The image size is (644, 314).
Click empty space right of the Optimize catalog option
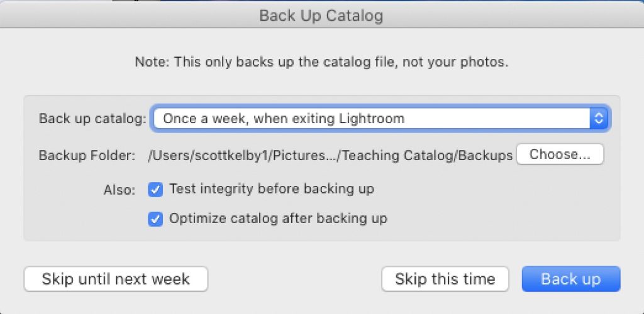click(x=503, y=219)
